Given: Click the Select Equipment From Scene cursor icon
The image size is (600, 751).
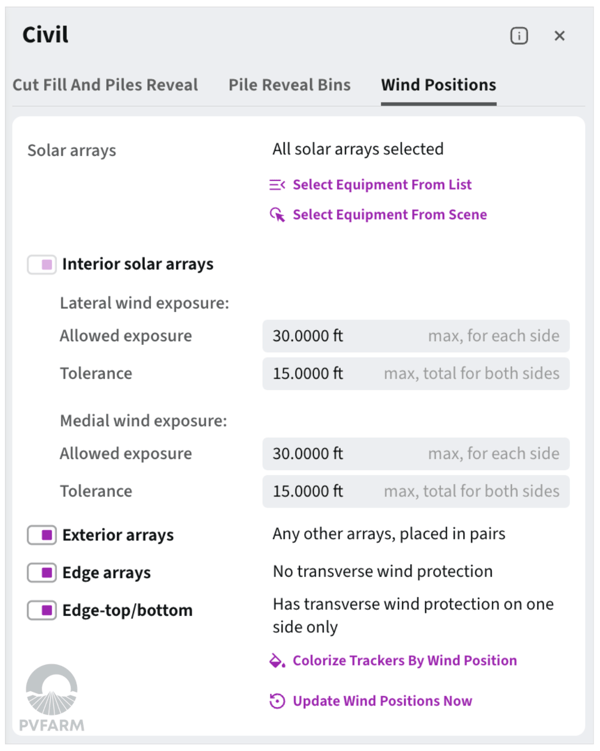Looking at the screenshot, I should 278,215.
